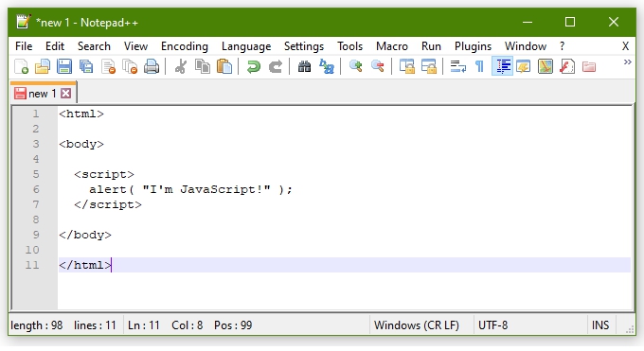Show the Document Map panel icon
644x351 pixels.
point(546,66)
